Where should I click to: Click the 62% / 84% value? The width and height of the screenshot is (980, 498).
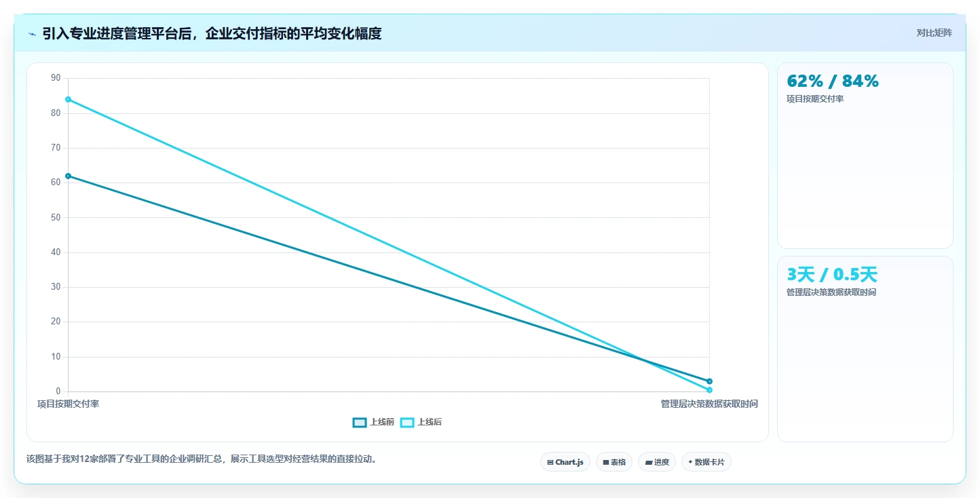833,81
